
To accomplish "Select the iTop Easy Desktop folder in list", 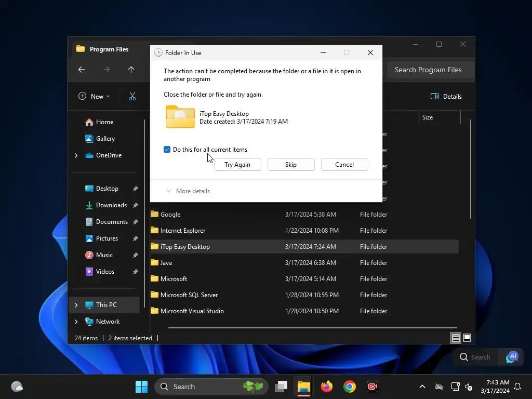I will coord(304,247).
